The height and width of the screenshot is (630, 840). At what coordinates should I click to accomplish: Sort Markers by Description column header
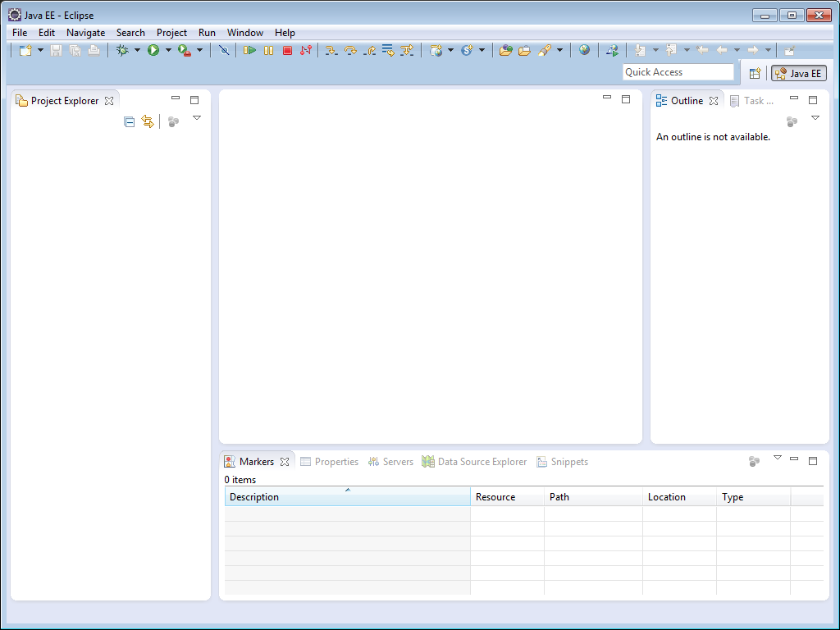click(347, 496)
